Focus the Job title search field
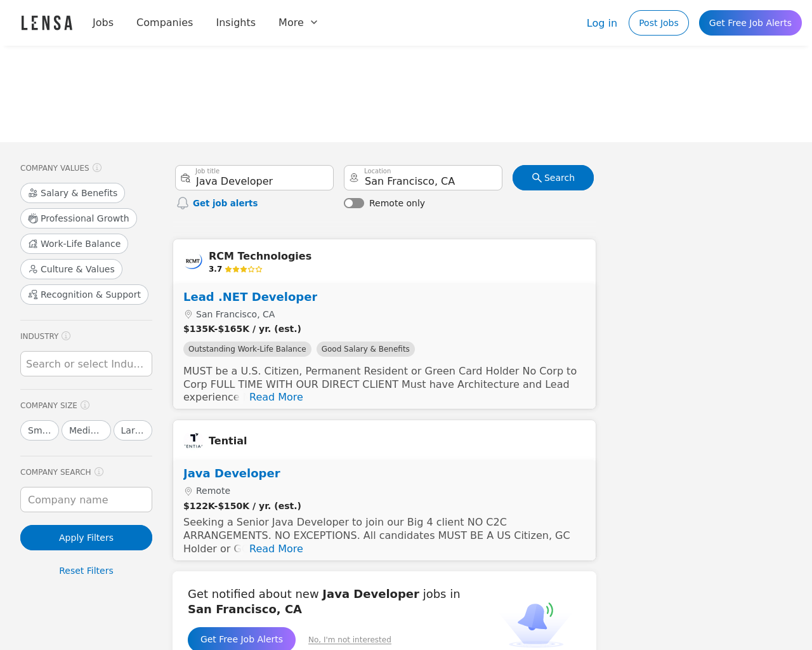 click(x=254, y=178)
